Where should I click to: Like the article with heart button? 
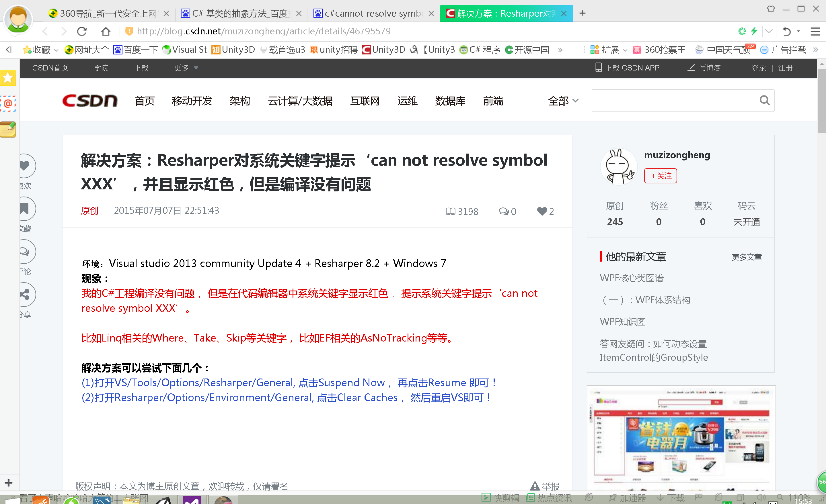25,165
